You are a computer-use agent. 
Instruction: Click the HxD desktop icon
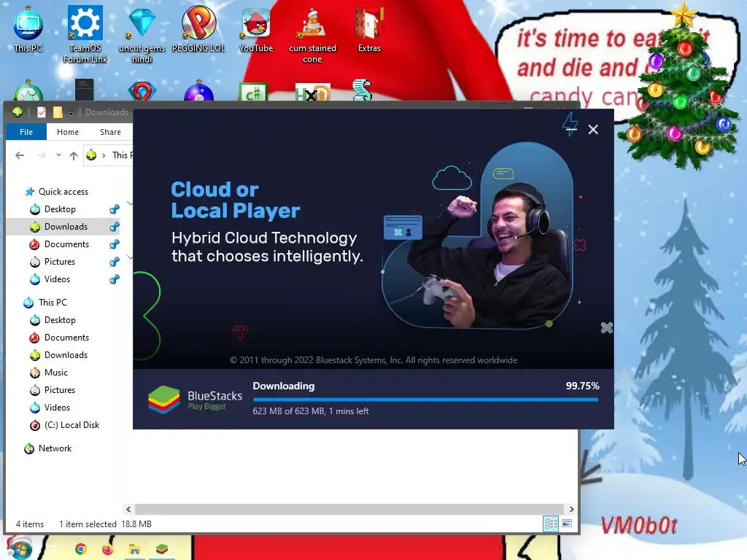click(312, 93)
